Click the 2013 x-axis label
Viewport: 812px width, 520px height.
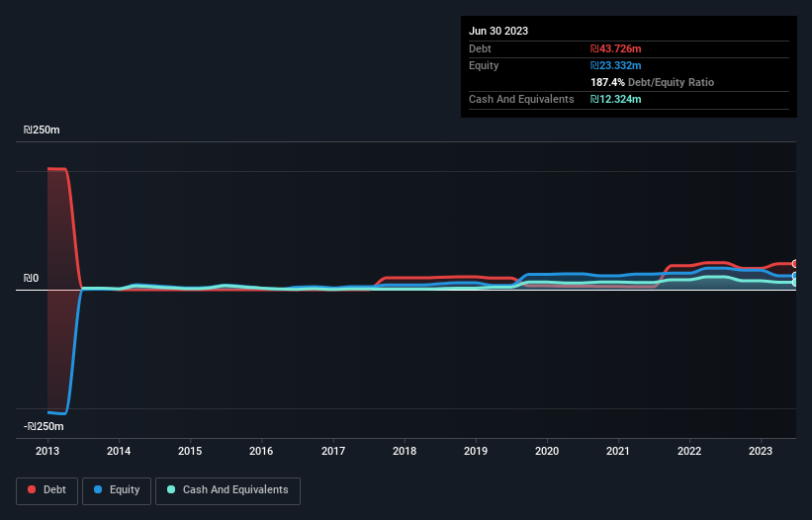[47, 451]
